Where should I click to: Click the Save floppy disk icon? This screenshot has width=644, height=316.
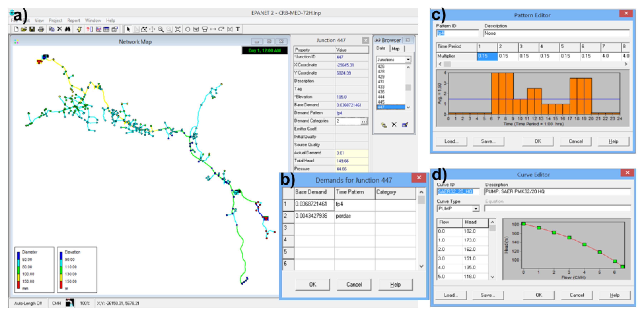[x=32, y=29]
